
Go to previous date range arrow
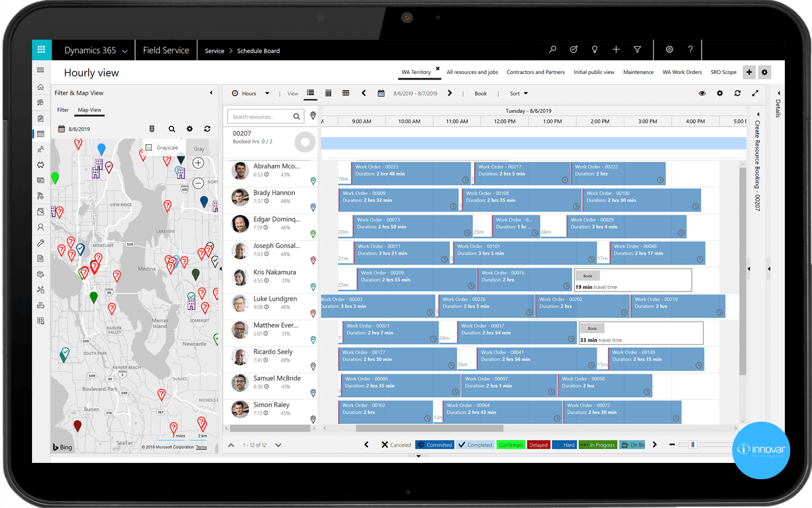364,93
